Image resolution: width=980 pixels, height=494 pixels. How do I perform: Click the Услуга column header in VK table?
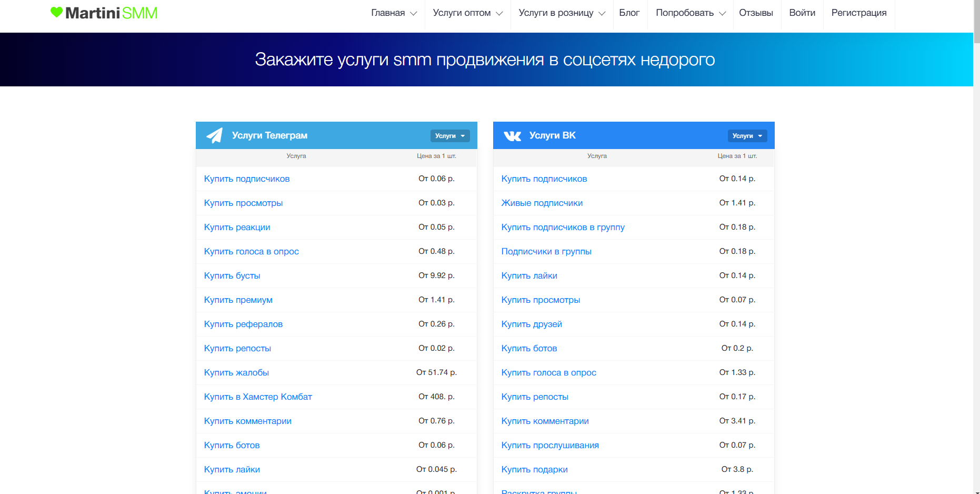tap(597, 156)
